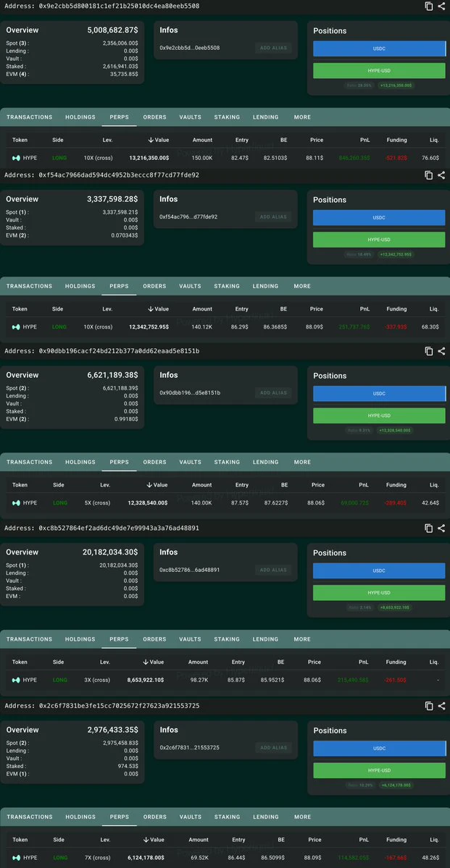Open STAKING tab for wallet 0x90dbb196
The width and height of the screenshot is (450, 868).
(227, 462)
